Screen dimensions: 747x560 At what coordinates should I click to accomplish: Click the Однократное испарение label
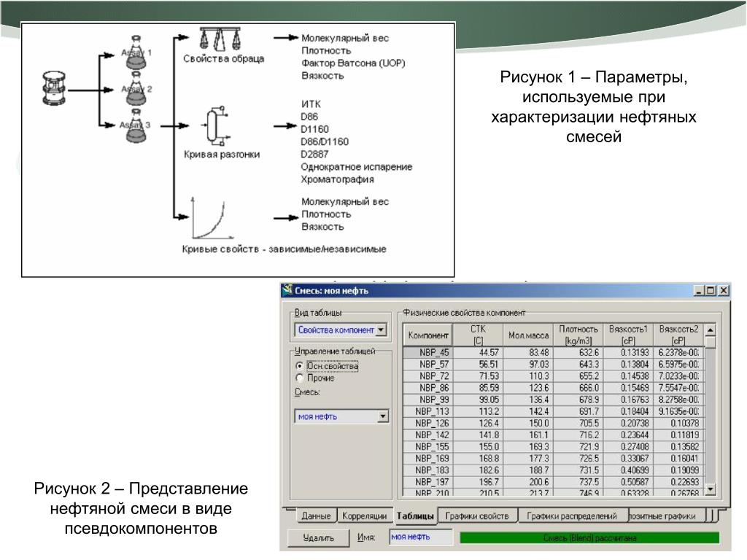(x=356, y=167)
